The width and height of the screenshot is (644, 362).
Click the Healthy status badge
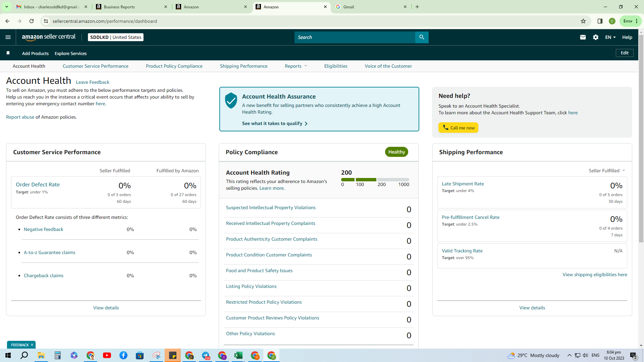(x=396, y=152)
